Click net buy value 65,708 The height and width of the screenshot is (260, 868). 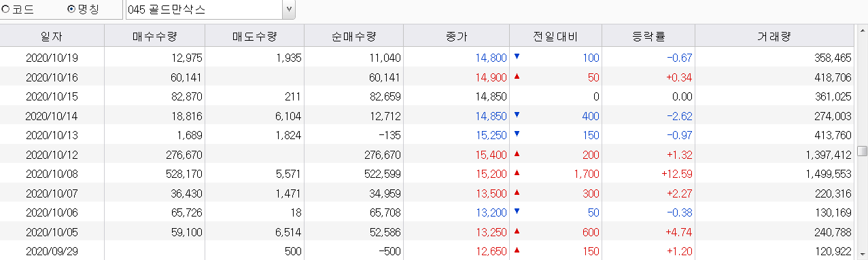click(x=385, y=212)
